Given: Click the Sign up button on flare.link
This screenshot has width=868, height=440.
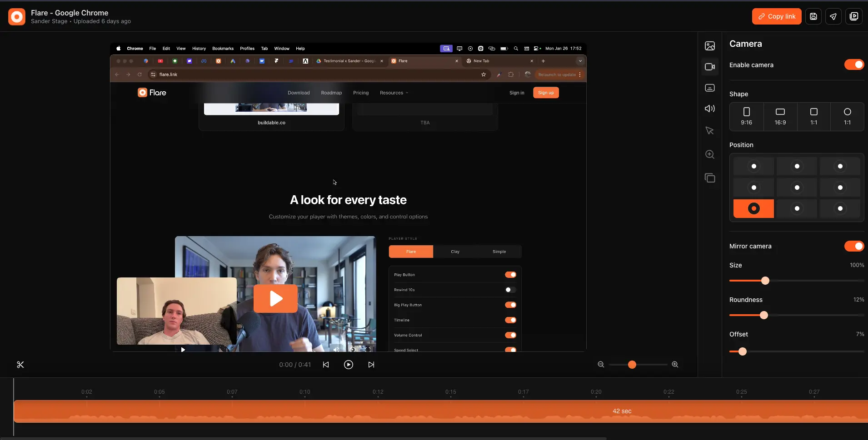Looking at the screenshot, I should [545, 93].
